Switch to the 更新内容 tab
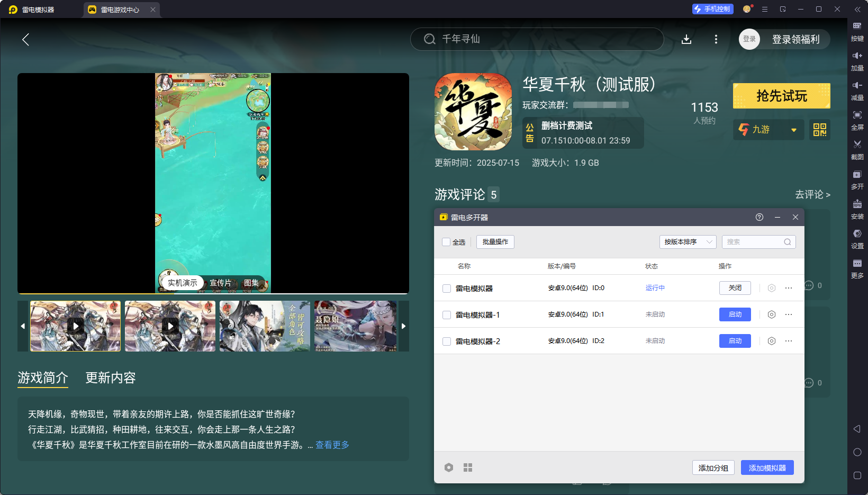Screen dimensions: 868x495 111,377
